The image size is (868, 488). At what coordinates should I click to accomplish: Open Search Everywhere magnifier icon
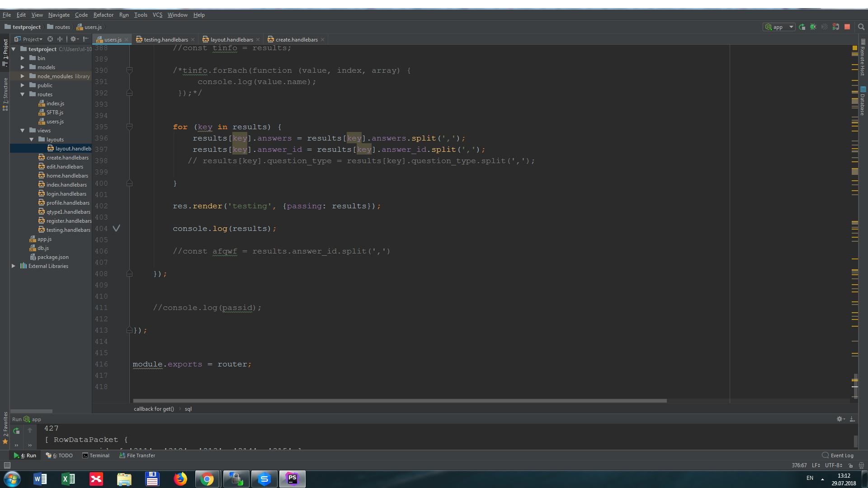[x=861, y=27]
